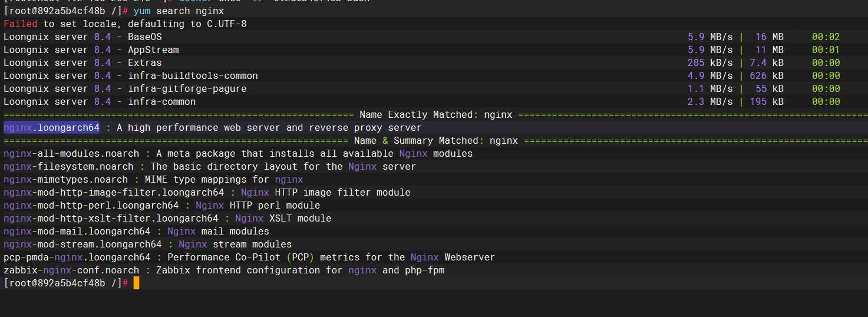868x317 pixels.
Task: Click the 'Name & Summary Matched: nginx' header
Action: [436, 140]
